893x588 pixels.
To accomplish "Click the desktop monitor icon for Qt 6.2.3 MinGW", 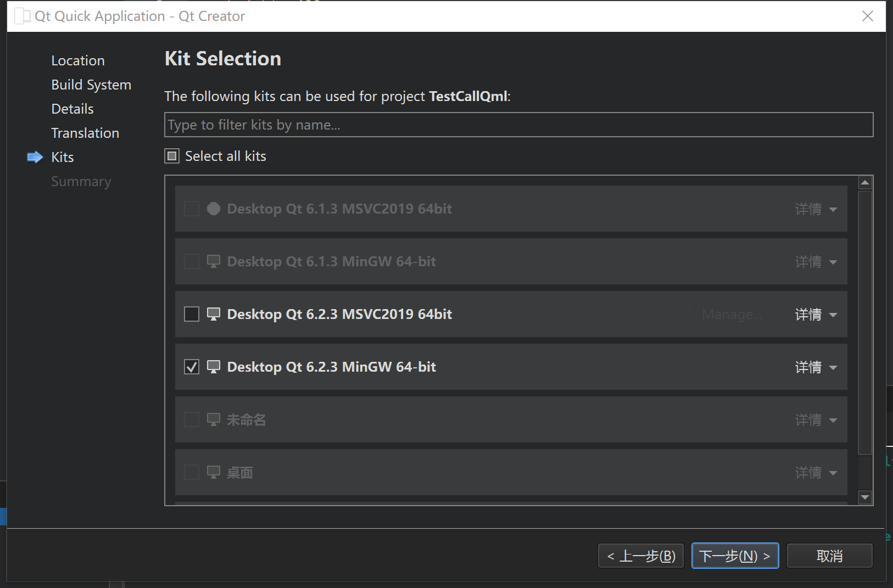I will (x=214, y=366).
